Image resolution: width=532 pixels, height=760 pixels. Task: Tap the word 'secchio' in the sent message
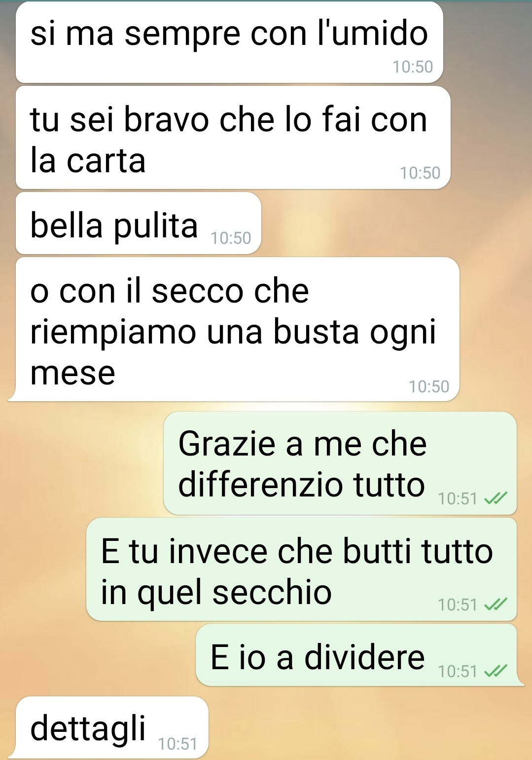(x=272, y=592)
